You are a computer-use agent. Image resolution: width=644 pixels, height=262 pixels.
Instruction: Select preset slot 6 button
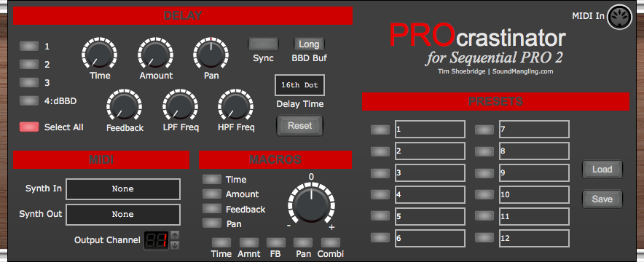coord(380,238)
